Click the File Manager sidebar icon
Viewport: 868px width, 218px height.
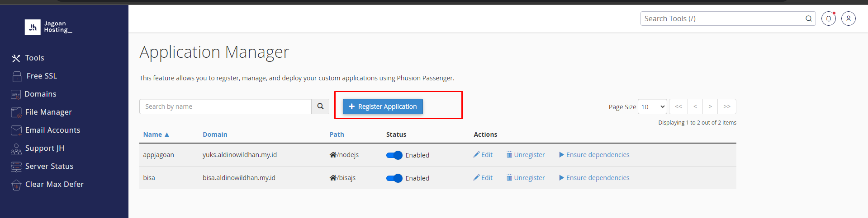(16, 112)
